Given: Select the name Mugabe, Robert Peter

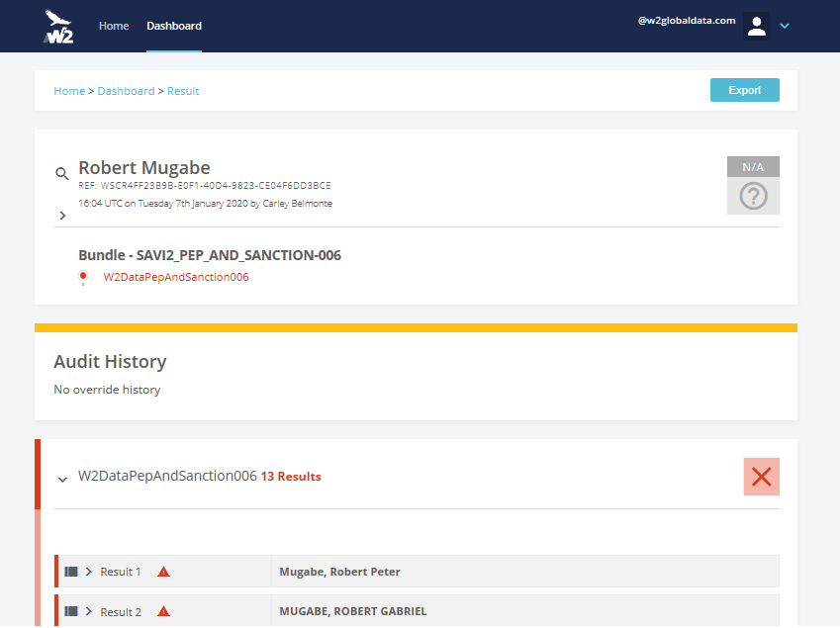Looking at the screenshot, I should (339, 572).
